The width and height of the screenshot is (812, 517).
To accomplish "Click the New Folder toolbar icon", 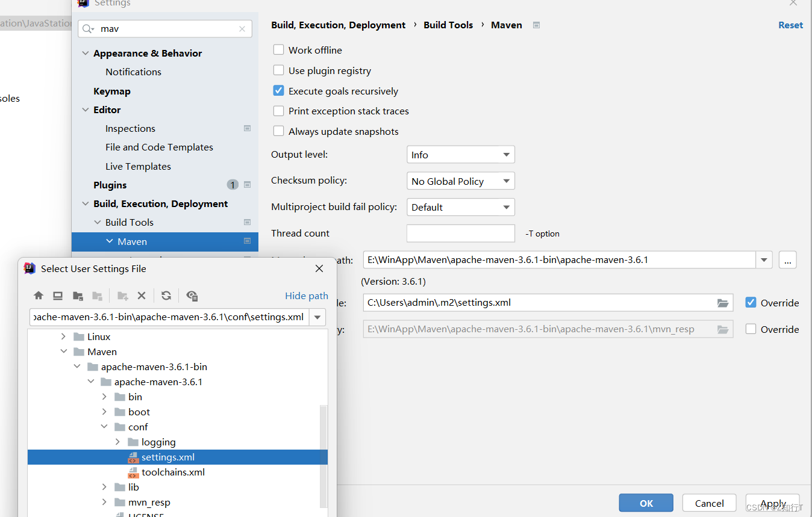I will pos(123,296).
